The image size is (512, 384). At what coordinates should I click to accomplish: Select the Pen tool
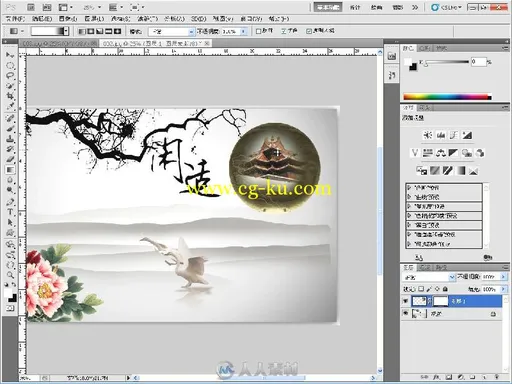click(10, 202)
